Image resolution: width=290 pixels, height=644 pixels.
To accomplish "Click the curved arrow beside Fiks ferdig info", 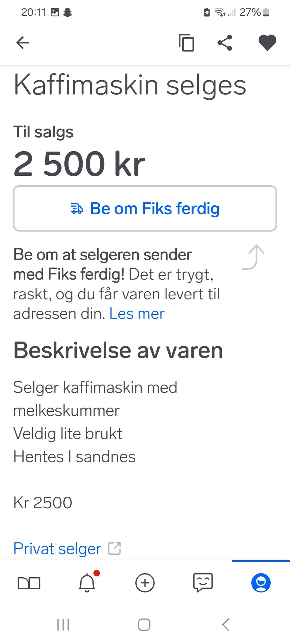I will (253, 257).
